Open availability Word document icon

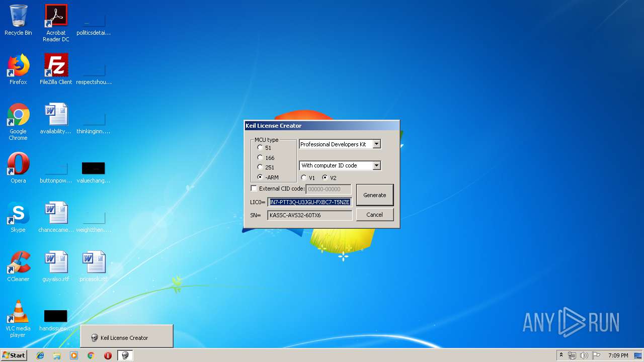point(56,119)
